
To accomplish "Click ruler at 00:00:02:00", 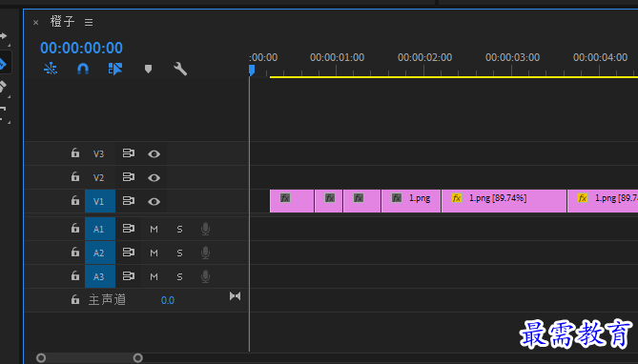I will 424,58.
